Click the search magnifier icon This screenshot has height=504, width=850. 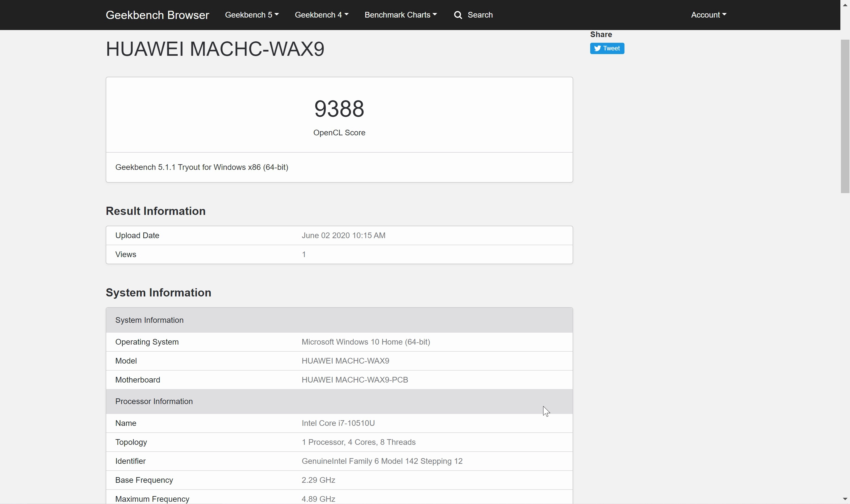(458, 15)
